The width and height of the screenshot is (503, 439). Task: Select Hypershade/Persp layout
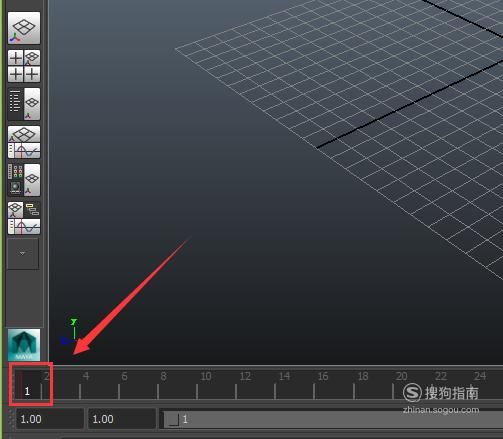click(x=24, y=180)
